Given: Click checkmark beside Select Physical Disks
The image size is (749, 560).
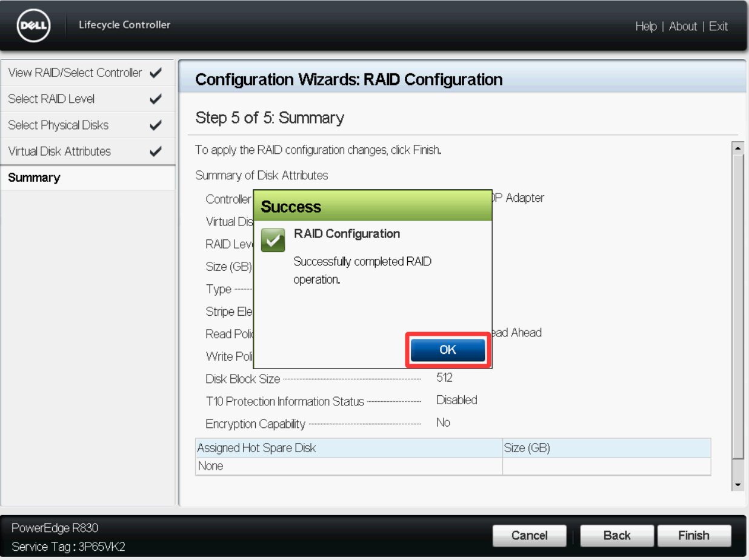Looking at the screenshot, I should 156,125.
